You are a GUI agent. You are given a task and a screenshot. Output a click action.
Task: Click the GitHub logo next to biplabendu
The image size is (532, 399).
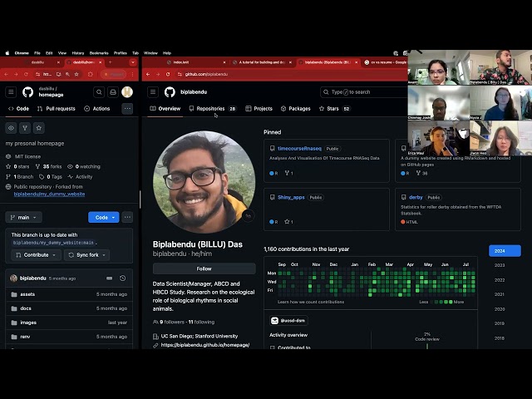click(x=170, y=92)
